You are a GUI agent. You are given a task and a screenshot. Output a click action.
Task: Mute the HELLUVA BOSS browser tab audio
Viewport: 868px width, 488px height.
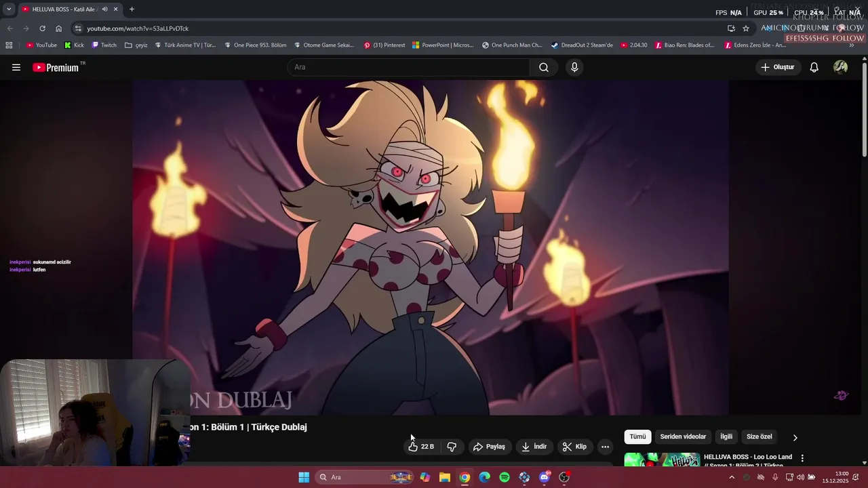click(x=104, y=9)
